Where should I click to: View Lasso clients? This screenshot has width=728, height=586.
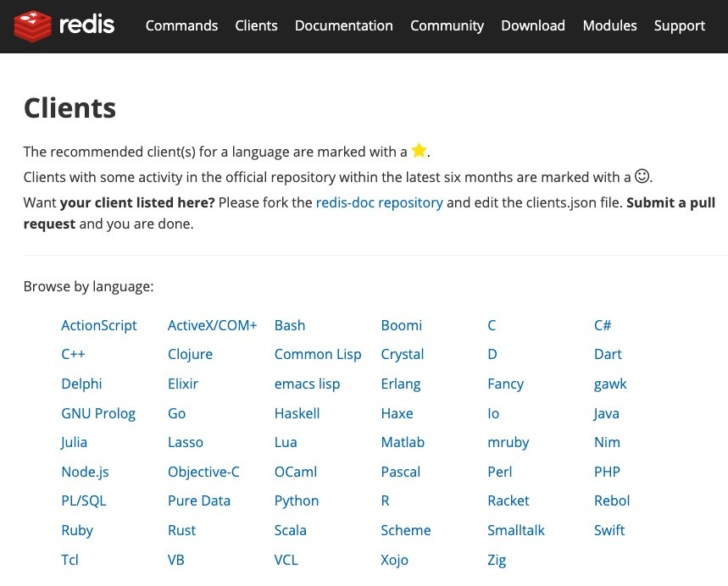(x=186, y=442)
